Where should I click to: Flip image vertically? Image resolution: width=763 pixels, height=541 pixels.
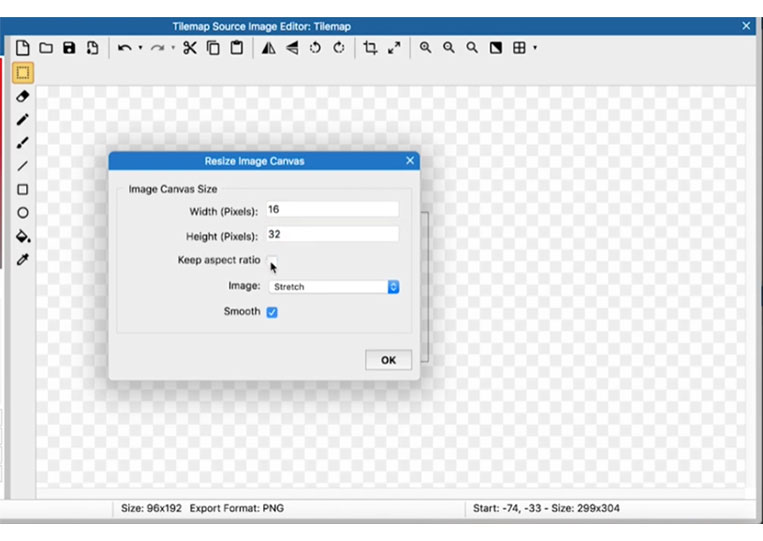point(292,48)
